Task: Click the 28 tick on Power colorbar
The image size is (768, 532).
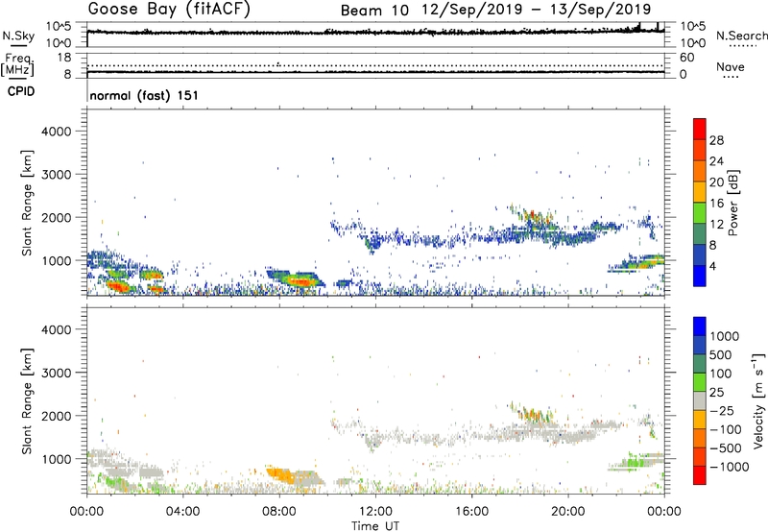Action: (x=716, y=140)
